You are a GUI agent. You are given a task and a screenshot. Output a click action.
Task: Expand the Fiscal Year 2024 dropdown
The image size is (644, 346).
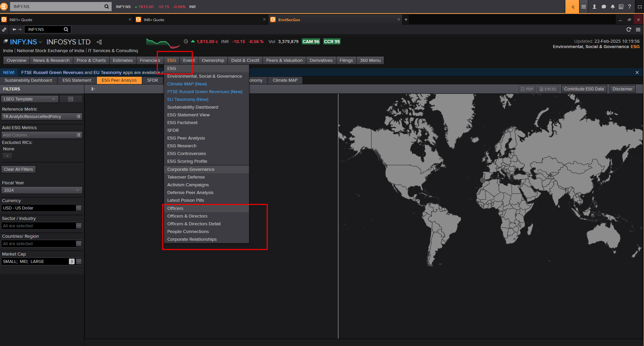tap(42, 190)
